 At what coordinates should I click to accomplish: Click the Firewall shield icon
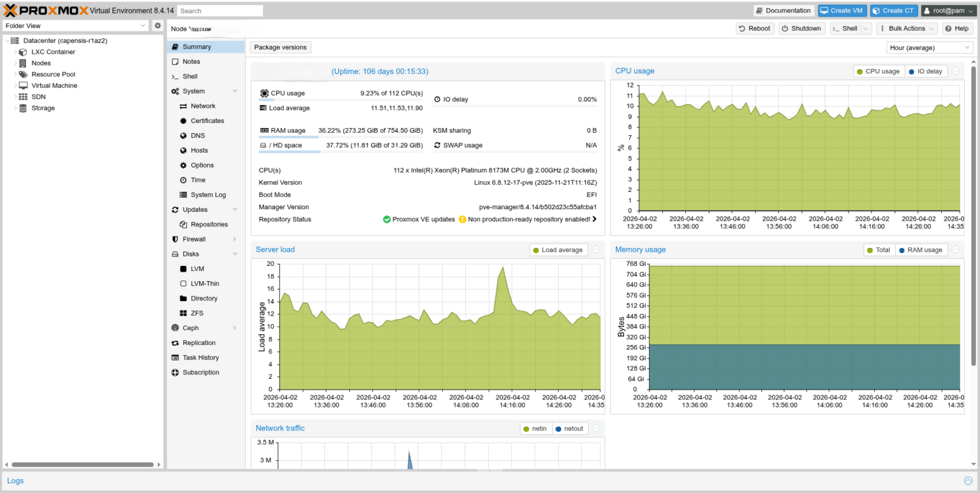click(x=175, y=239)
